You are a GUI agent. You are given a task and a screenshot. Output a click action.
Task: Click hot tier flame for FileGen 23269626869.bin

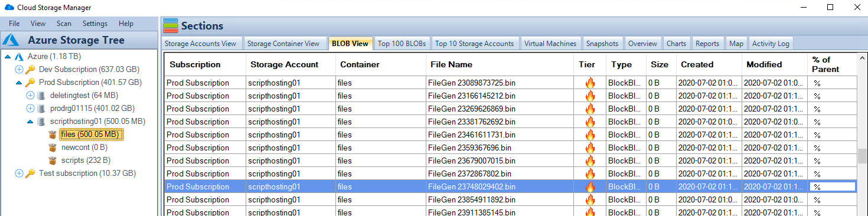590,109
